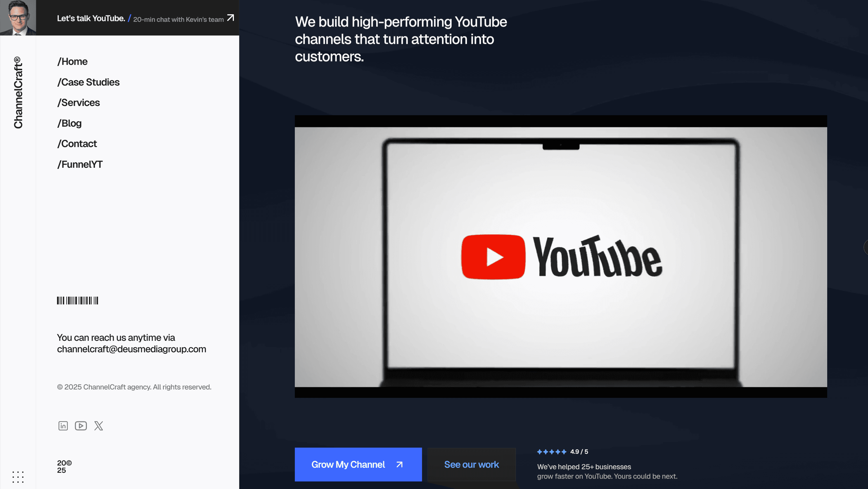Click the barcode graphic in sidebar
868x489 pixels.
(x=77, y=300)
